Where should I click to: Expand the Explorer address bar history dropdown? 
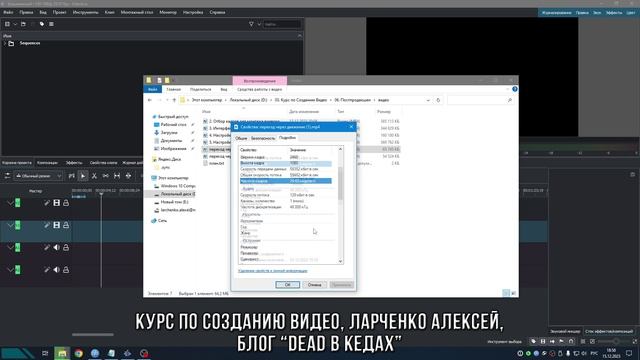pyautogui.click(x=428, y=100)
